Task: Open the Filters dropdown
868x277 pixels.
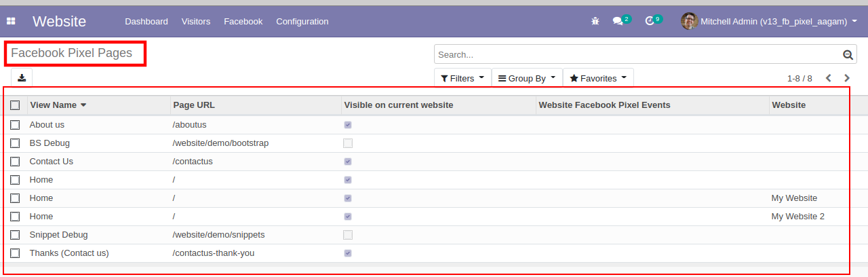Action: coord(462,78)
